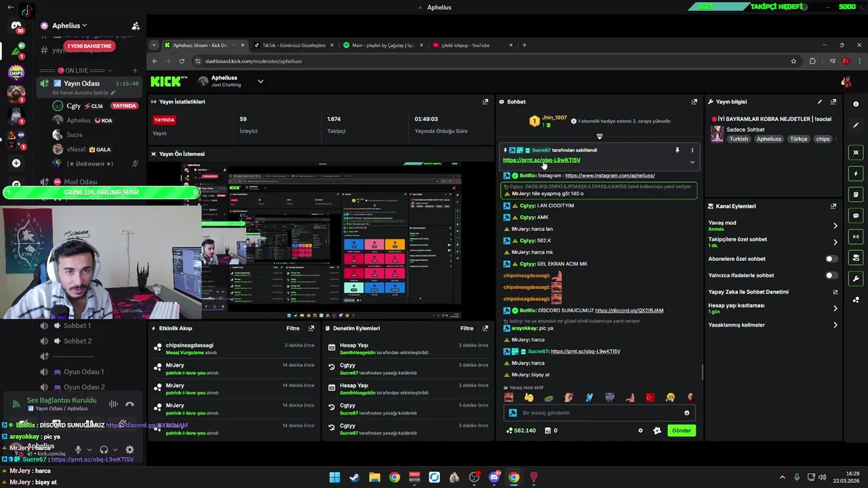Toggle the chat bubble widget icon in right sidebar

coord(856,216)
